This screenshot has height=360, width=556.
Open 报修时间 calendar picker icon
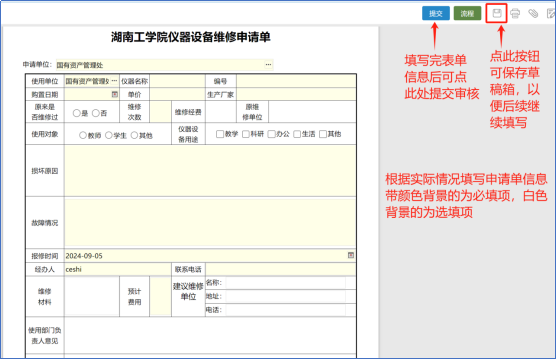click(351, 255)
